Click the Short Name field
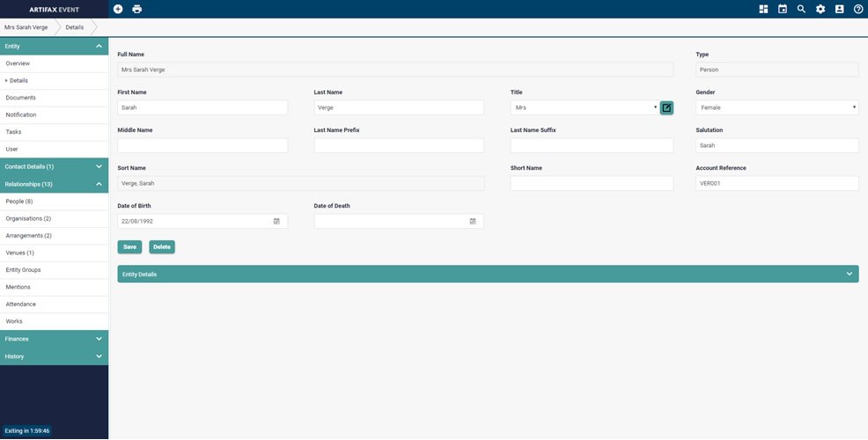The width and height of the screenshot is (868, 440). (x=592, y=183)
